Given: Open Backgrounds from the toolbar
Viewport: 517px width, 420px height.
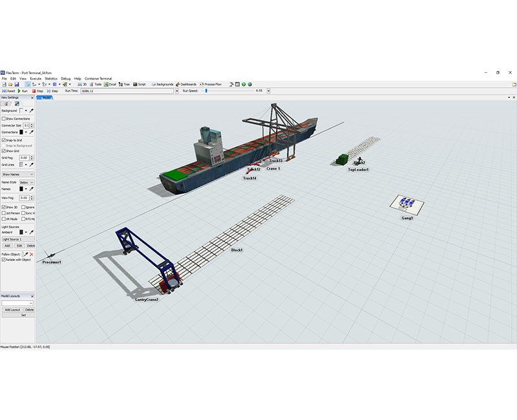Looking at the screenshot, I should [x=162, y=85].
